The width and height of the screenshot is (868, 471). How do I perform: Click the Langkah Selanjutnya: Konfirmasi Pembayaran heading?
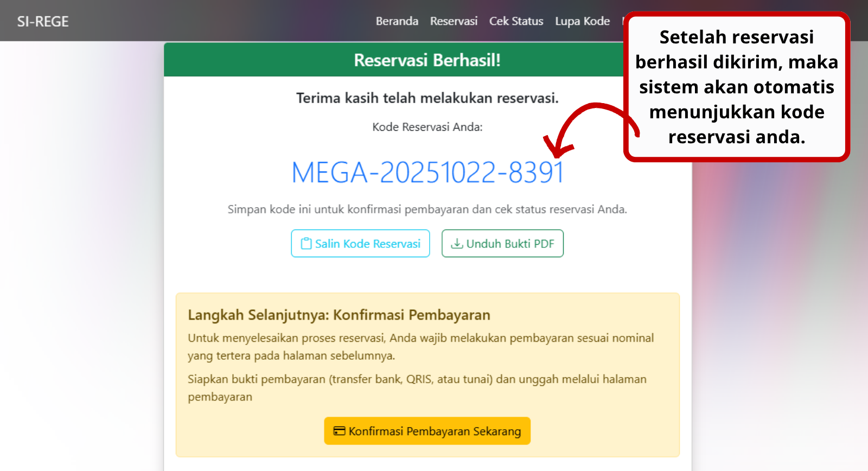tap(339, 315)
